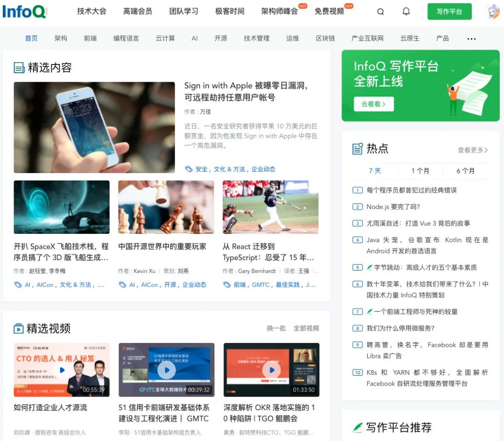Click tag icon under Sign in with Apple article

[x=189, y=169]
